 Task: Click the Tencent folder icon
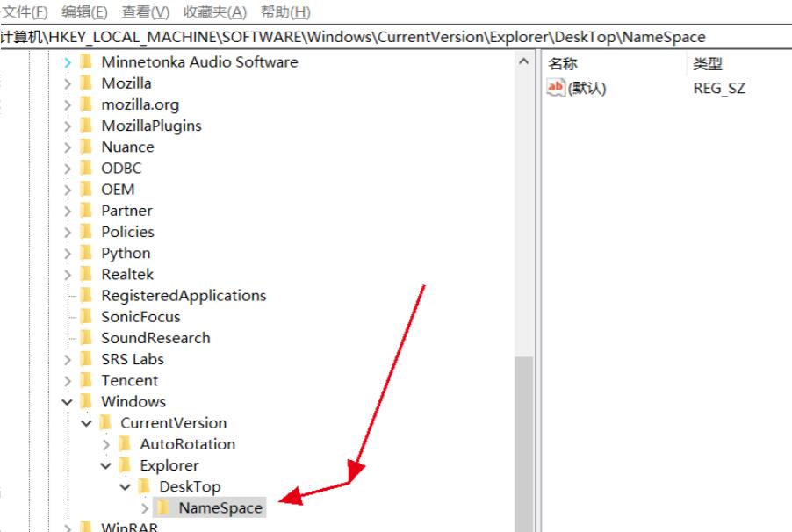point(86,380)
